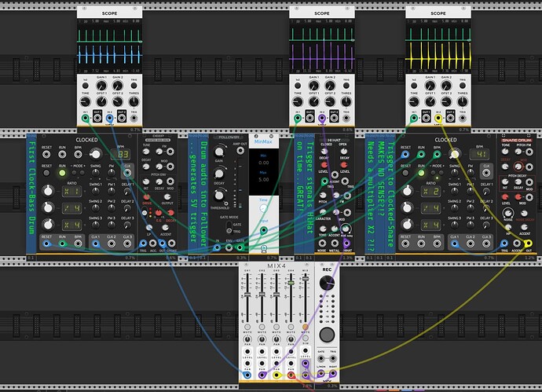Click the REC module TRIG jack
Screen dimensions: 542x392
(x=333, y=358)
